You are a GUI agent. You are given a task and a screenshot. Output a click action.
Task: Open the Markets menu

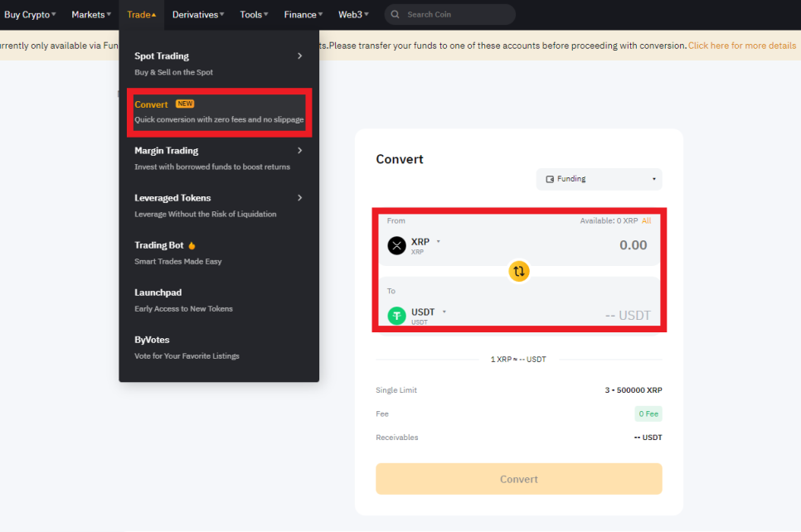pyautogui.click(x=91, y=15)
